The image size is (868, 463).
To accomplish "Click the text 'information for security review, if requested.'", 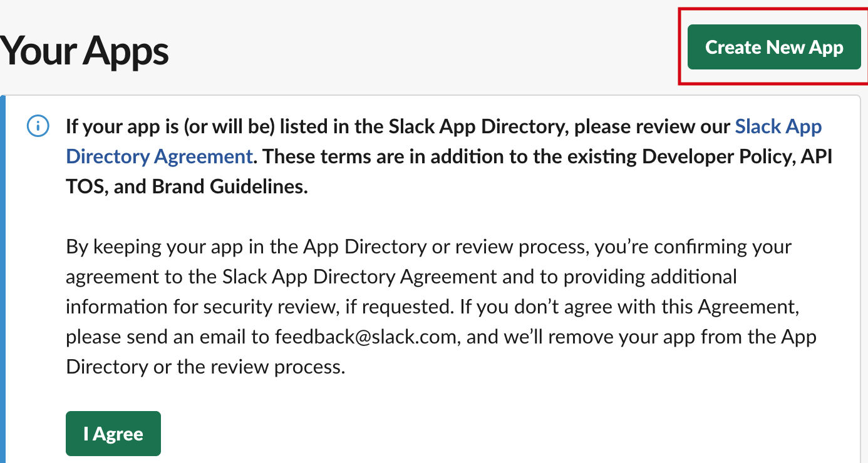I will point(260,307).
